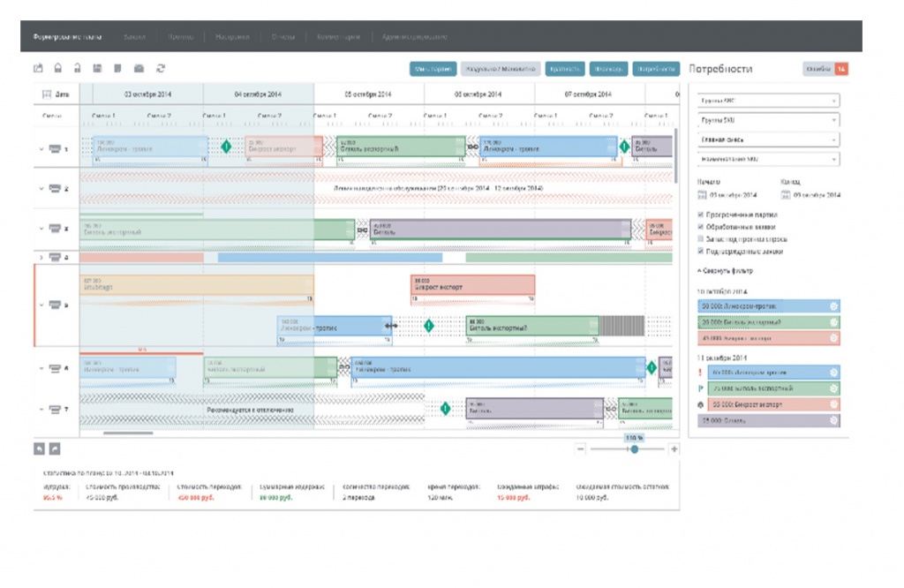Click the open padlock toolbar icon
The width and height of the screenshot is (904, 588).
tap(78, 68)
